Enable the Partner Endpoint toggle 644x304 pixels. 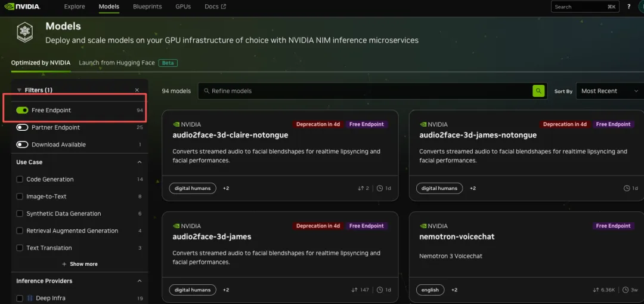point(23,127)
